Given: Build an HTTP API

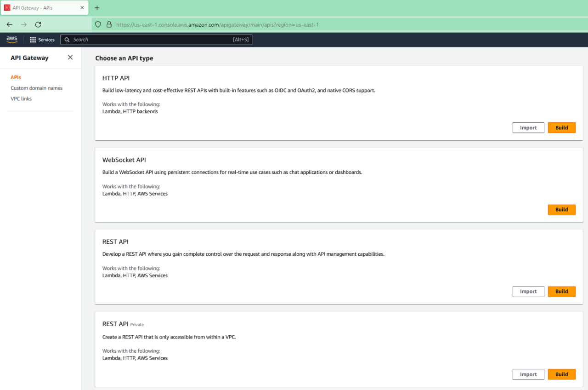Looking at the screenshot, I should coord(561,128).
